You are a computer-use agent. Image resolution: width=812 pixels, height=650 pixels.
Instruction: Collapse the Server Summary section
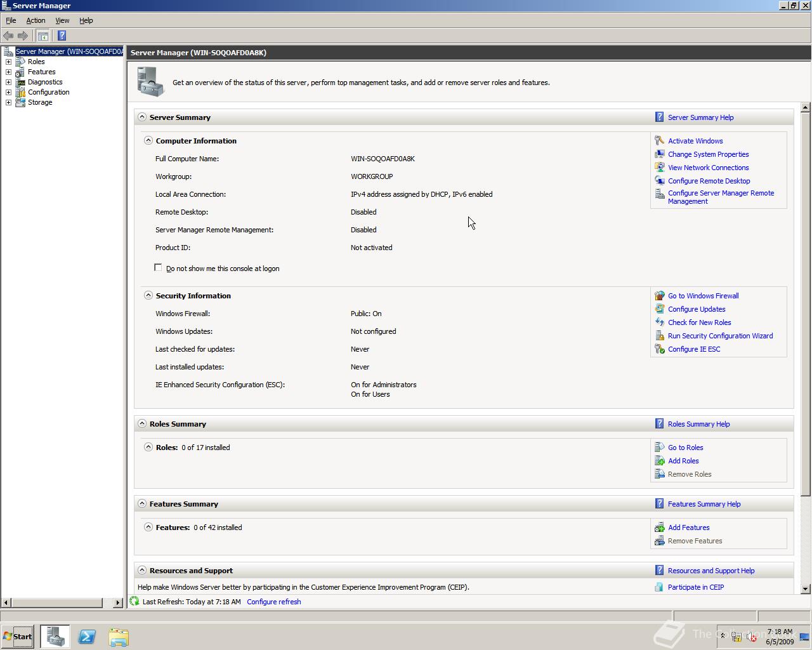click(x=142, y=117)
